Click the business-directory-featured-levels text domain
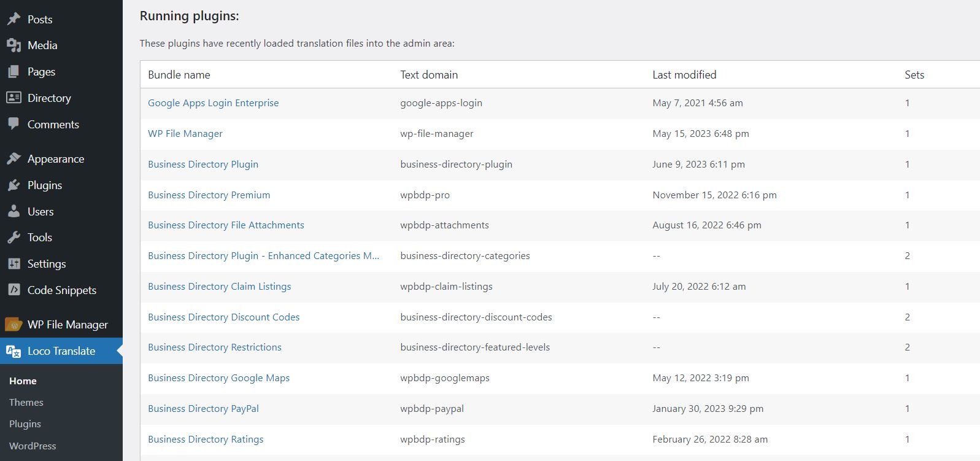 [475, 347]
